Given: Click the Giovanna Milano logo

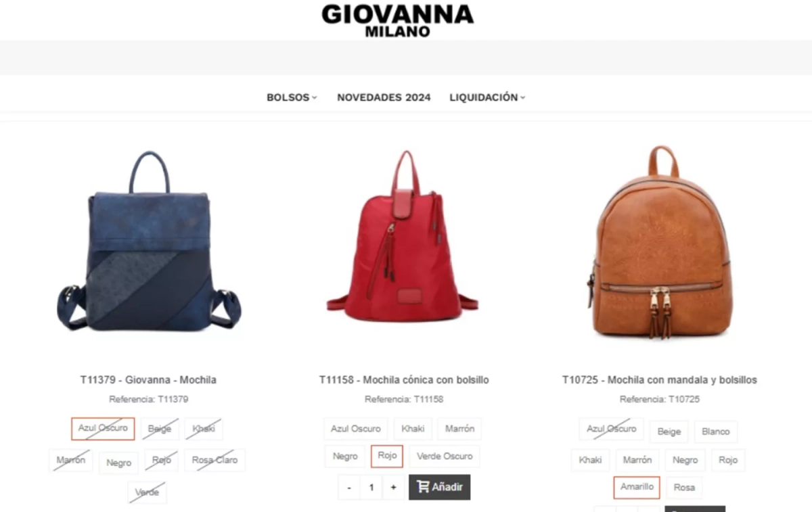Looking at the screenshot, I should tap(397, 20).
